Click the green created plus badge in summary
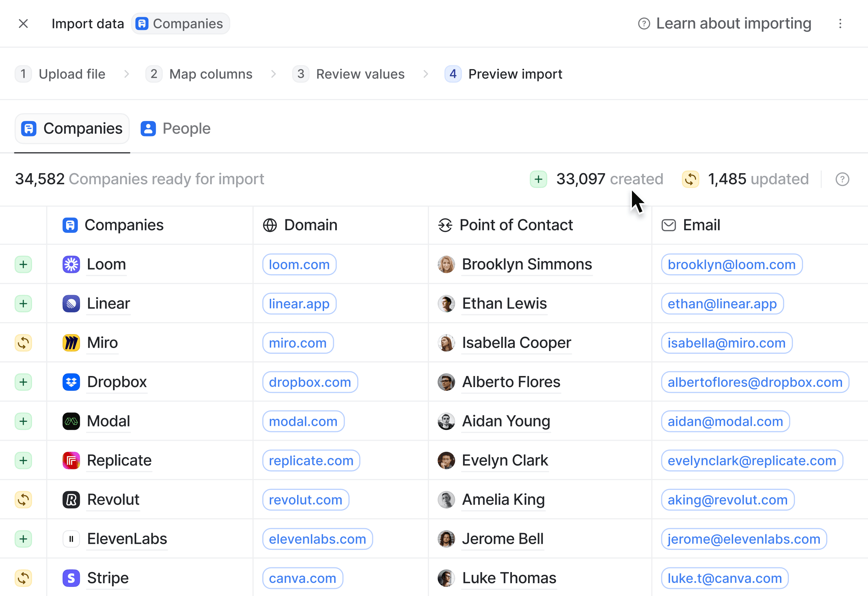The image size is (868, 596). click(x=538, y=179)
